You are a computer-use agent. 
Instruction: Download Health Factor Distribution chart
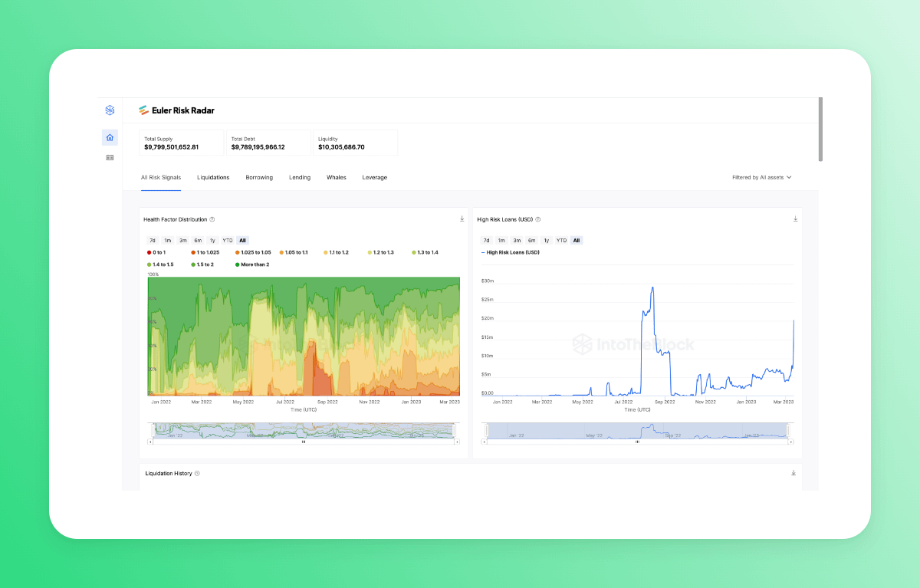click(462, 219)
